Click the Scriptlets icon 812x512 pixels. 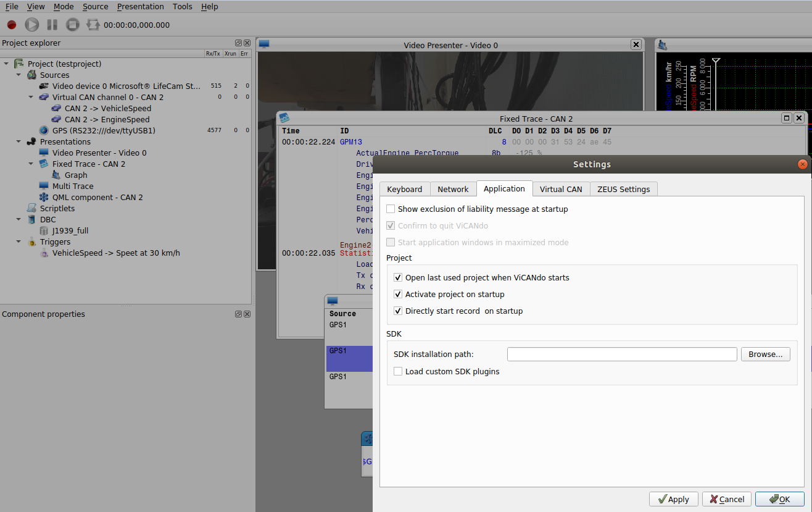[x=32, y=209]
